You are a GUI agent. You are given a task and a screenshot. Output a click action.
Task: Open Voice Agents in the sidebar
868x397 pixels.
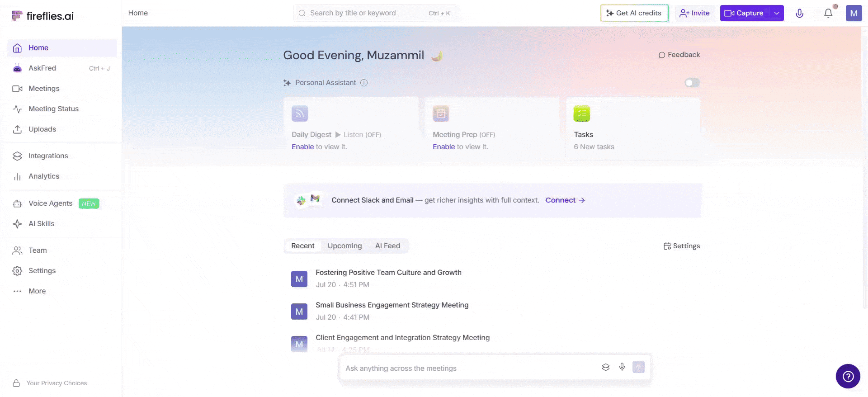[x=50, y=203]
